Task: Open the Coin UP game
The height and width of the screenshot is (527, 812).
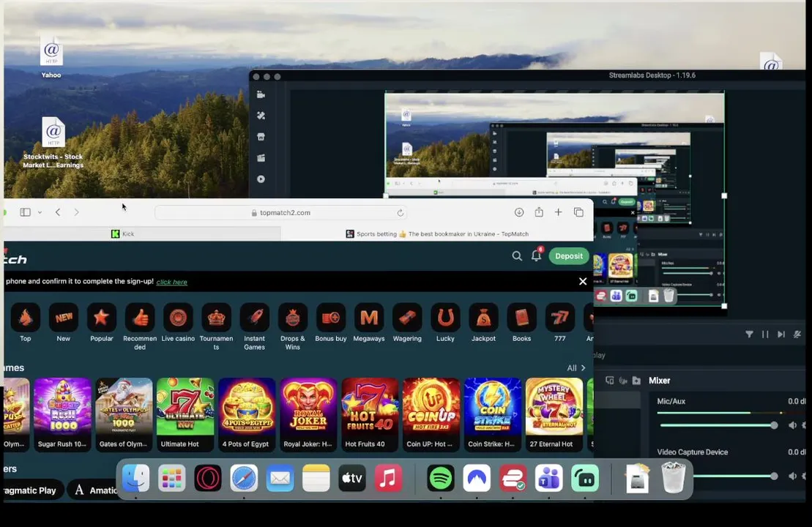Action: coord(431,414)
